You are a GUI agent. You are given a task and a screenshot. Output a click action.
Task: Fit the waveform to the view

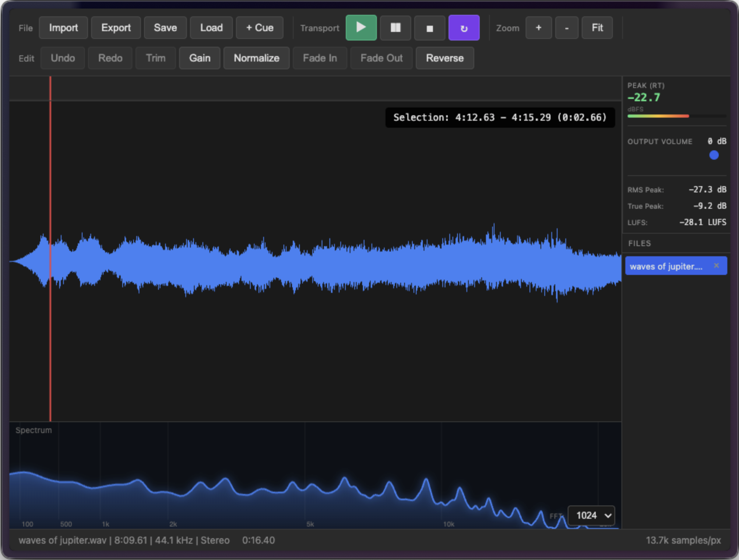pyautogui.click(x=597, y=28)
